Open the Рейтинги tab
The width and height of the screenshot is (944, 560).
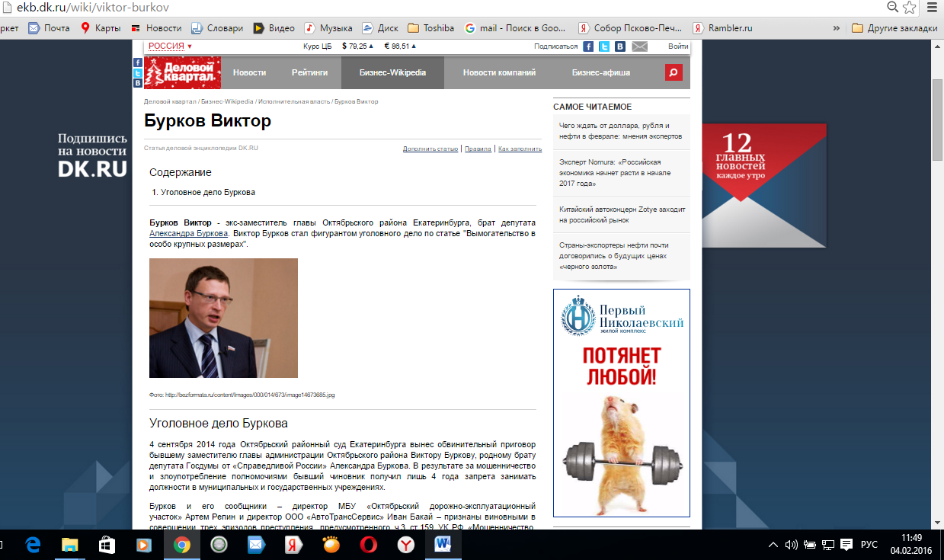pyautogui.click(x=309, y=72)
